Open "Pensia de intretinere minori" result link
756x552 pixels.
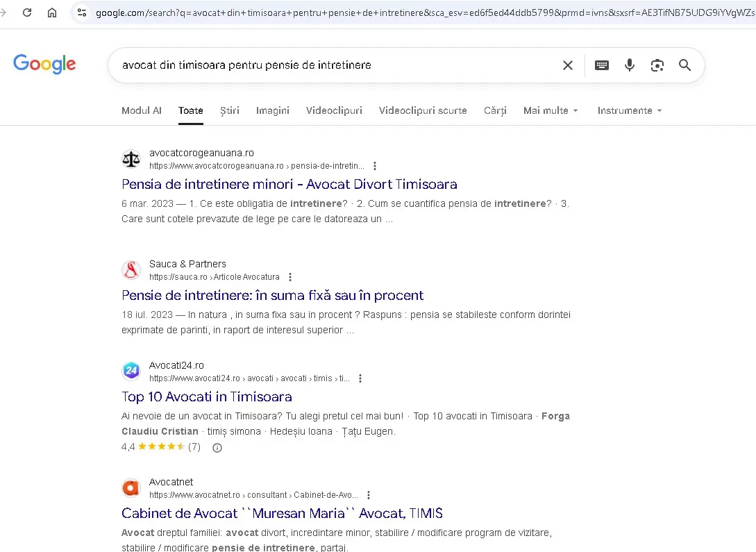(289, 184)
